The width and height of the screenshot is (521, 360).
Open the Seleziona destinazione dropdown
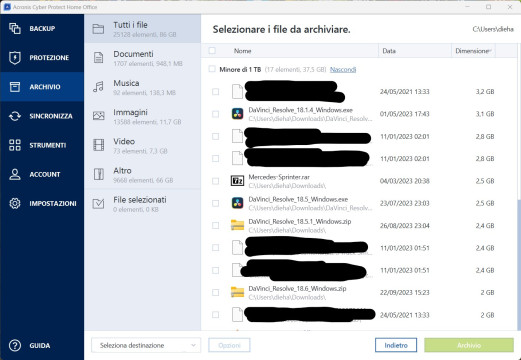pos(146,345)
